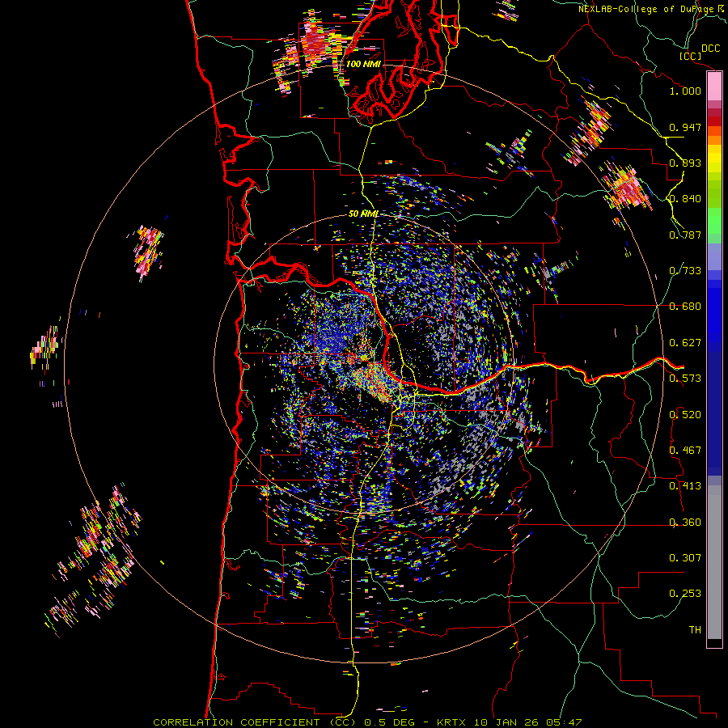Click the DCC product label above the color bar

[x=710, y=48]
